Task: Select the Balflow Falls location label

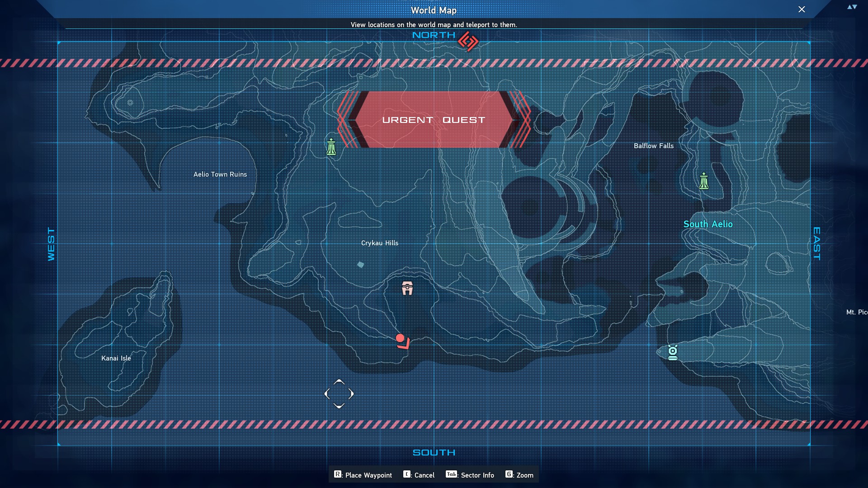Action: point(653,146)
